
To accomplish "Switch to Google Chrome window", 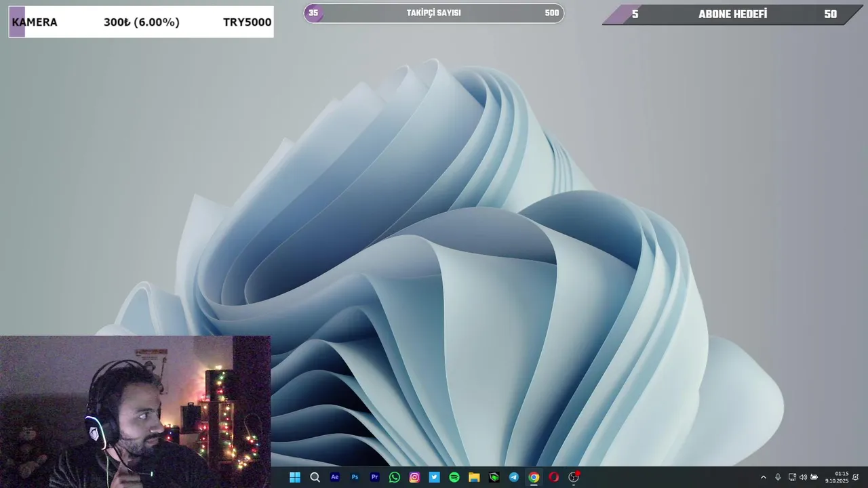I will tap(534, 477).
